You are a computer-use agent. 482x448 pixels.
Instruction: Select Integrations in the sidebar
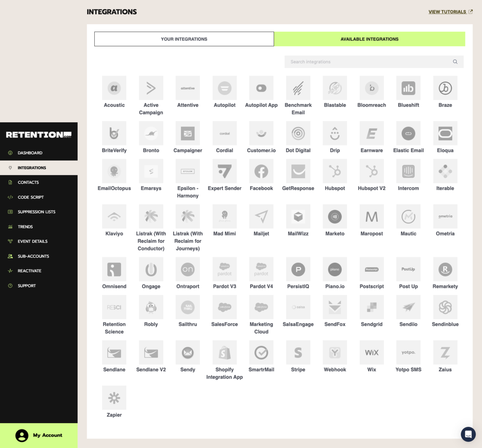coord(39,168)
